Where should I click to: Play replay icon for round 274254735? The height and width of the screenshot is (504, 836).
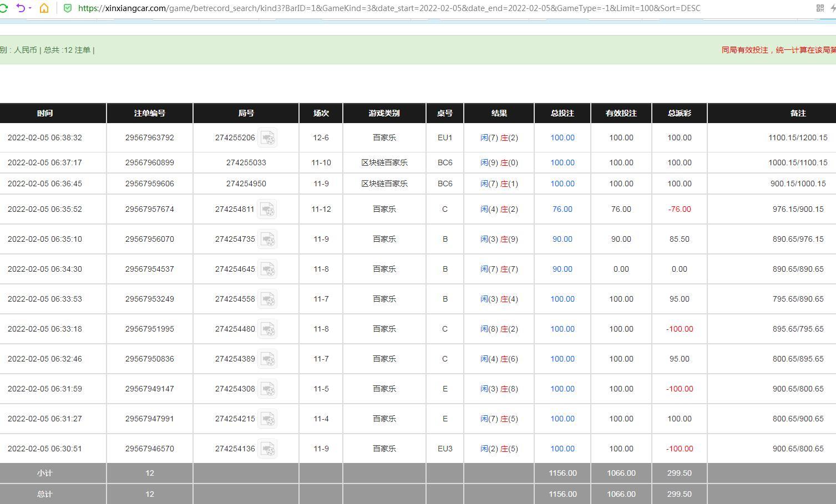pos(267,240)
